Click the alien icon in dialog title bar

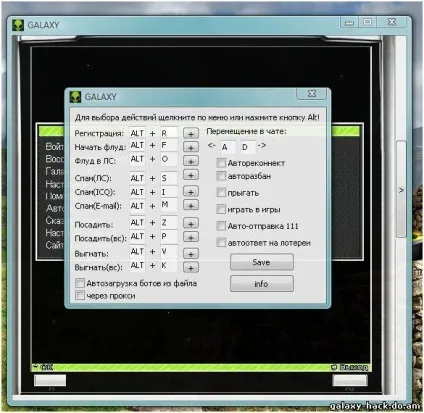[75, 97]
